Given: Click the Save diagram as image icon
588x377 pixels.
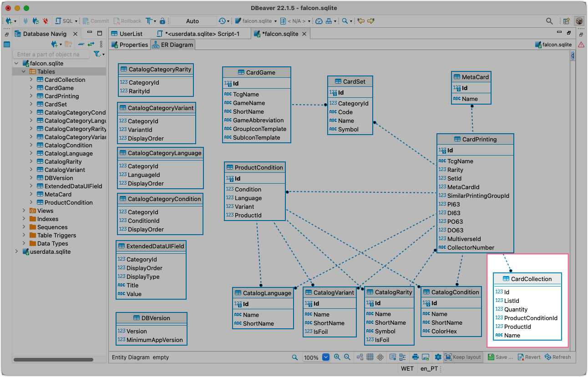Looking at the screenshot, I should click(426, 357).
